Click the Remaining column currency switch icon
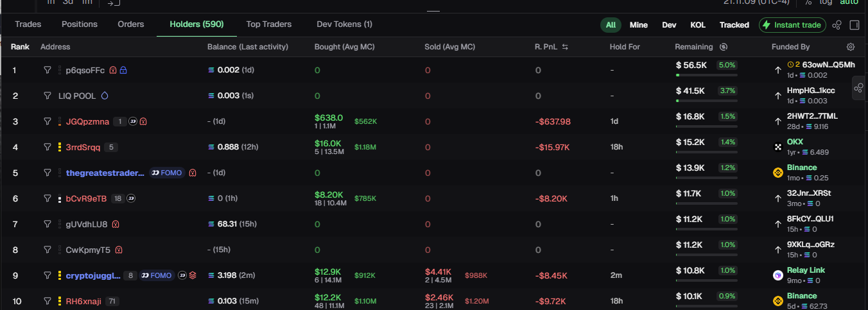The width and height of the screenshot is (868, 310). 724,47
